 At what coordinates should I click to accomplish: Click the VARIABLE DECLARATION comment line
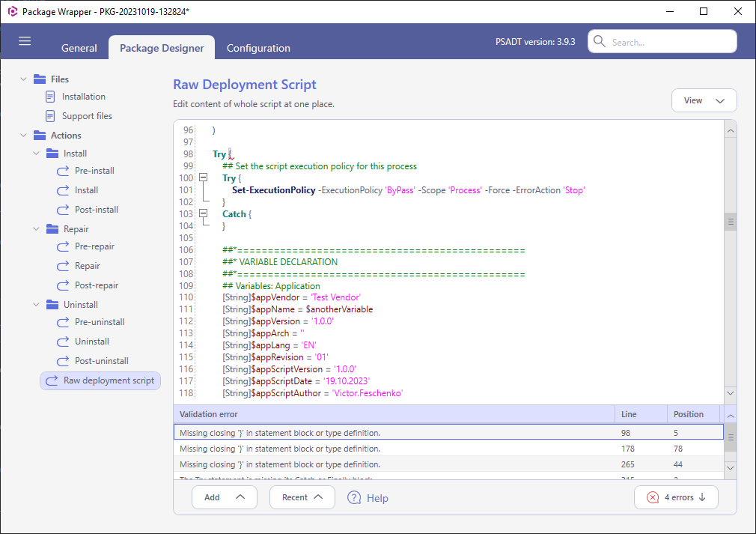[x=280, y=262]
